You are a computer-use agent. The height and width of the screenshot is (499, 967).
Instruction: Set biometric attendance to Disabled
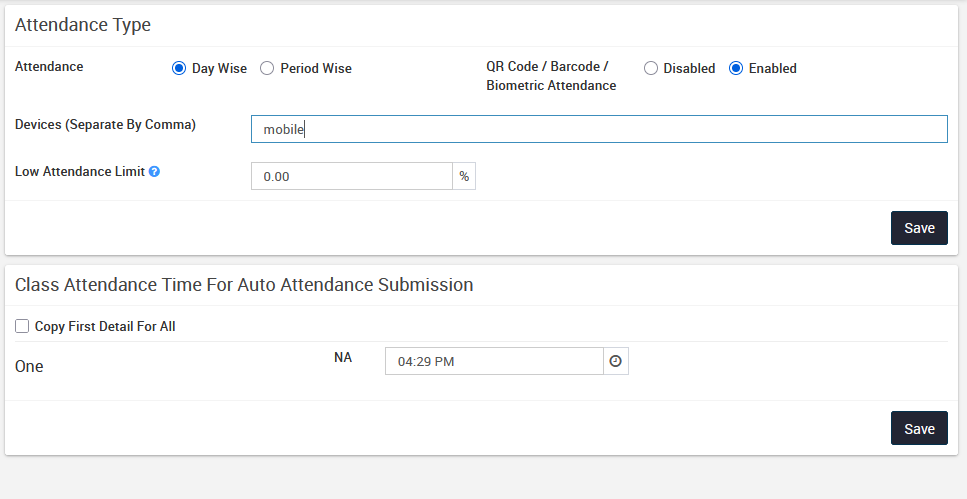(651, 69)
